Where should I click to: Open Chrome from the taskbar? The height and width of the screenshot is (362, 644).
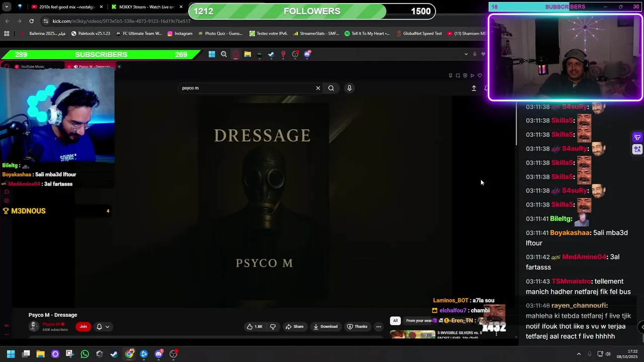coord(129,354)
